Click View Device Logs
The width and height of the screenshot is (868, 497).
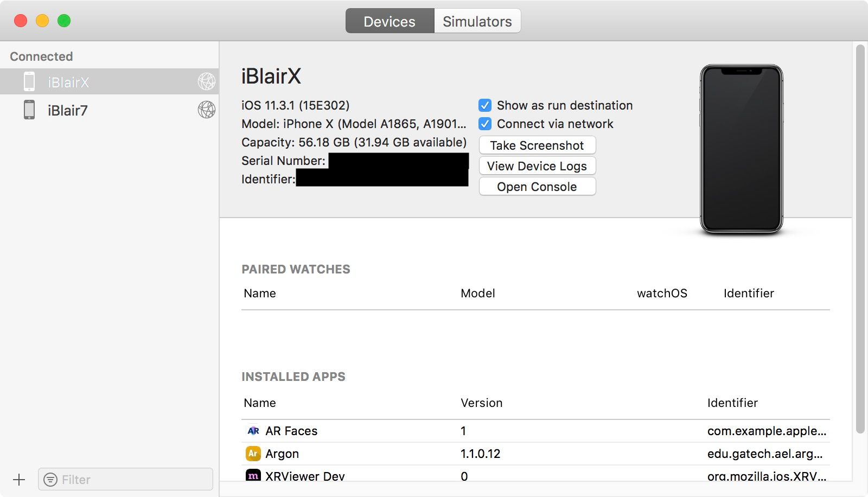(537, 165)
